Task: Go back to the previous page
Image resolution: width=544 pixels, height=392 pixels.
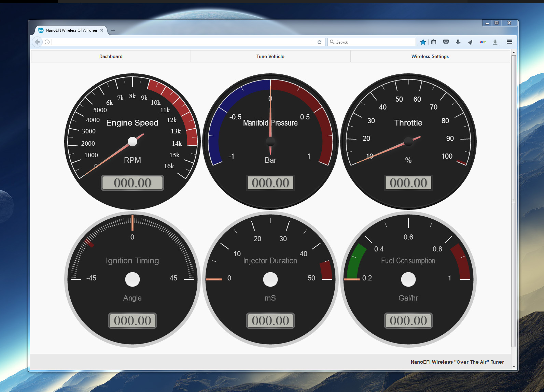Action: click(x=37, y=42)
